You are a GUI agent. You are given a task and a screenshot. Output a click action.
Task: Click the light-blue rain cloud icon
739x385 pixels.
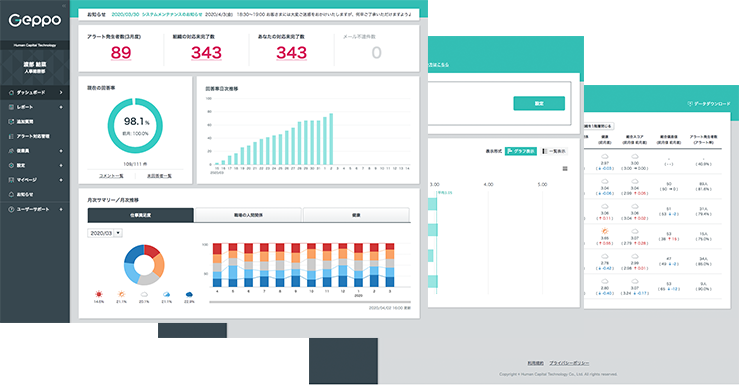pyautogui.click(x=166, y=294)
